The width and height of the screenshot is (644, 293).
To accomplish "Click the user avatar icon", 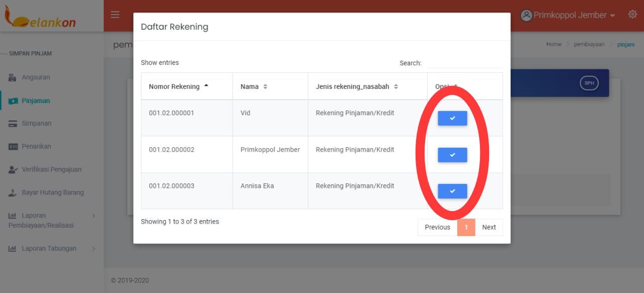I will 526,15.
